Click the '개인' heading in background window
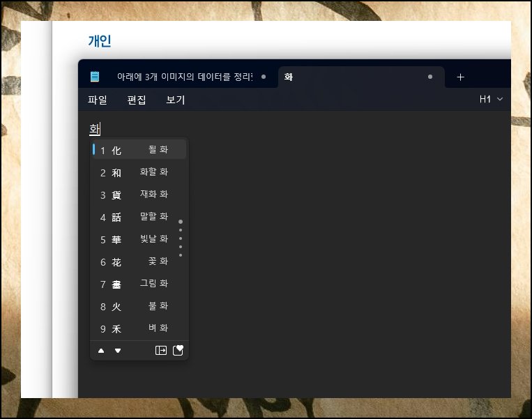 (x=100, y=40)
